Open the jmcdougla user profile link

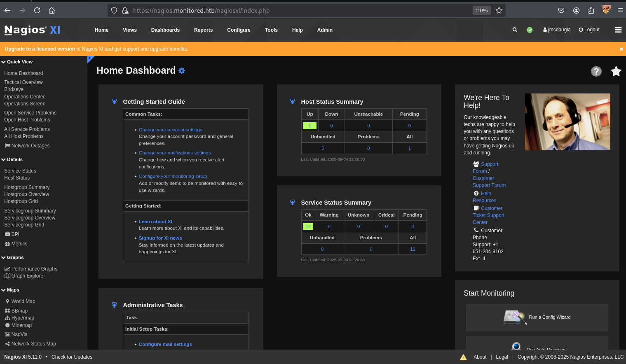(557, 30)
